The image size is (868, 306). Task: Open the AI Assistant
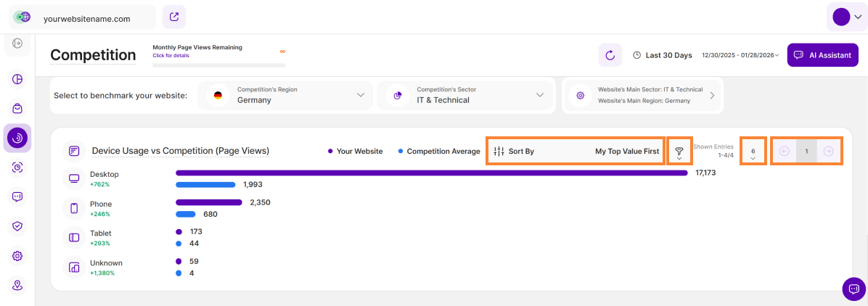822,55
